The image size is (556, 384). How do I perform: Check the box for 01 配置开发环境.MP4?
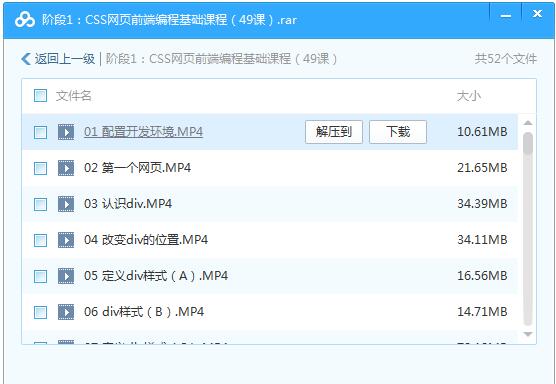tap(40, 132)
